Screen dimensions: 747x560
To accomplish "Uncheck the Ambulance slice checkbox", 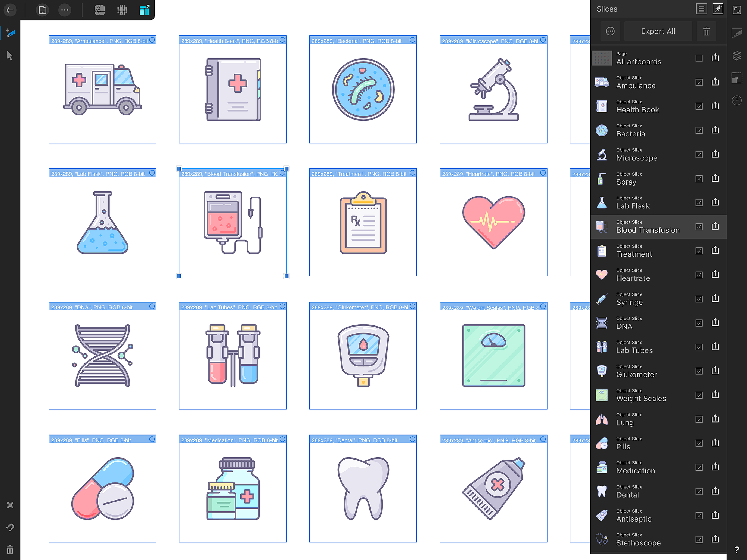I will (699, 82).
